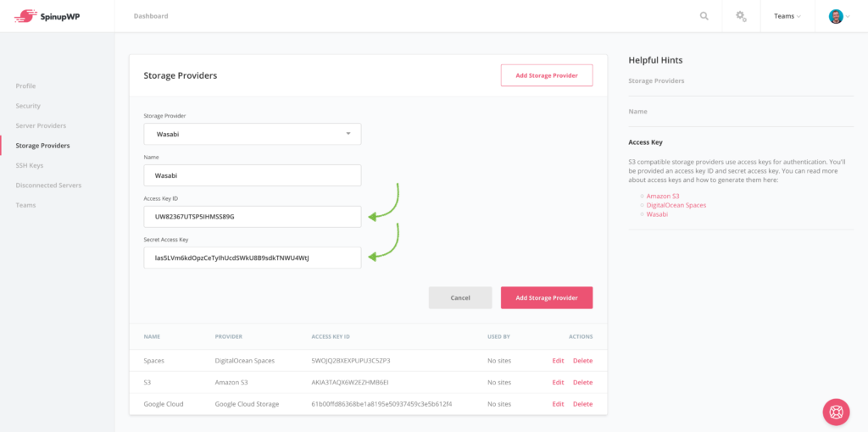Screen dimensions: 868x432
Task: Open Profile in the sidebar
Action: [25, 86]
